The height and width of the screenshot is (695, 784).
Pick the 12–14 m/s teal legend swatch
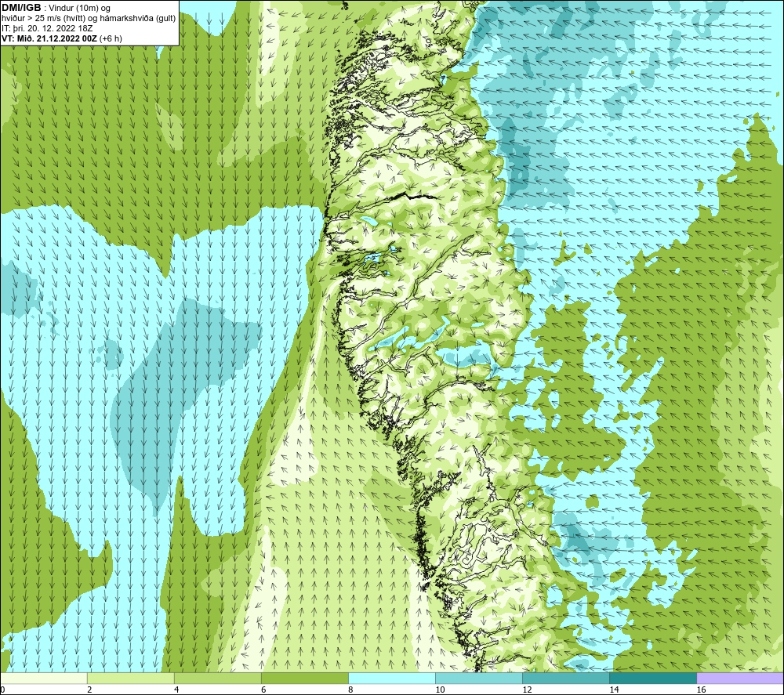point(566,678)
